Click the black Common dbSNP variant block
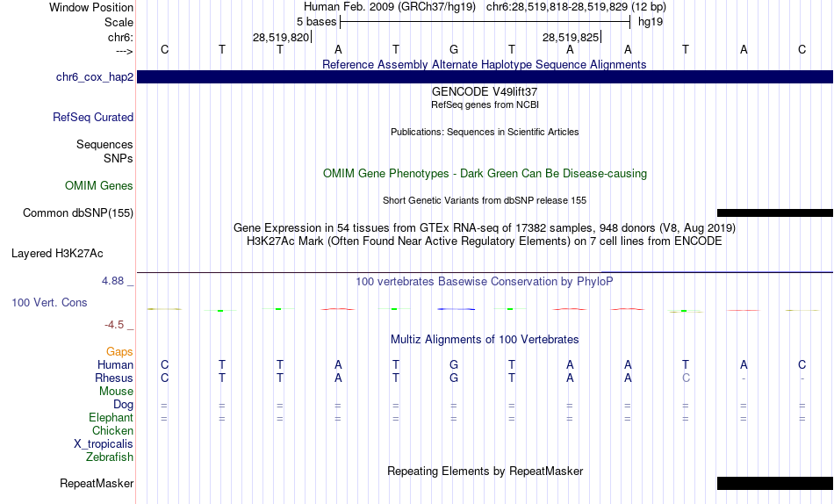This screenshot has height=504, width=834. [775, 212]
